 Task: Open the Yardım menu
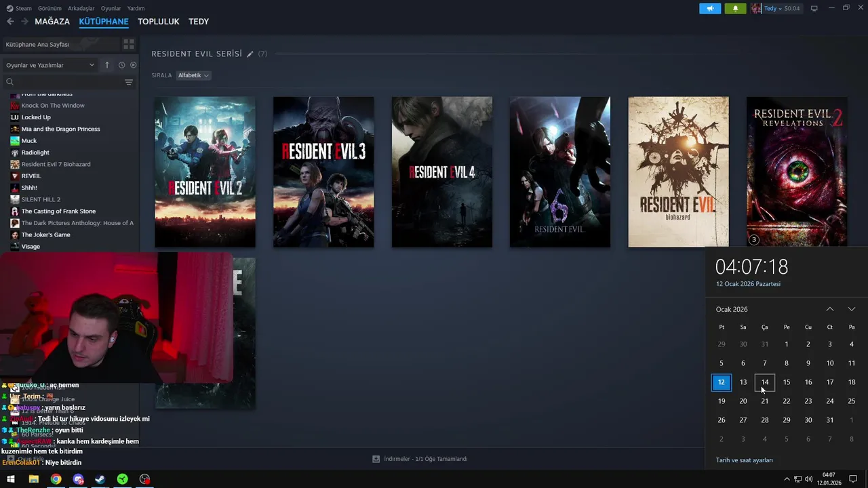pyautogui.click(x=136, y=8)
